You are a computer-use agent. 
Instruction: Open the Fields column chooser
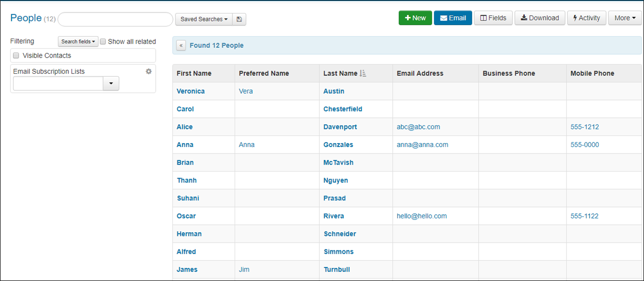click(493, 18)
